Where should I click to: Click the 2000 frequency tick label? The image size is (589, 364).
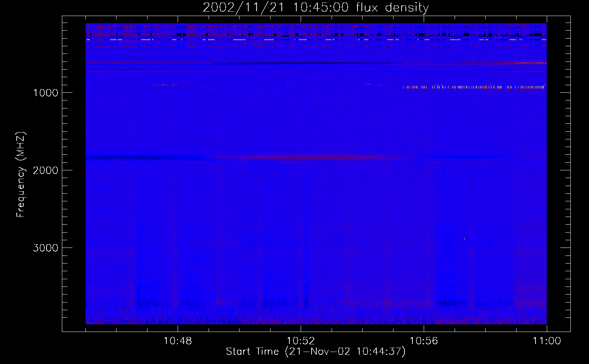click(x=46, y=170)
